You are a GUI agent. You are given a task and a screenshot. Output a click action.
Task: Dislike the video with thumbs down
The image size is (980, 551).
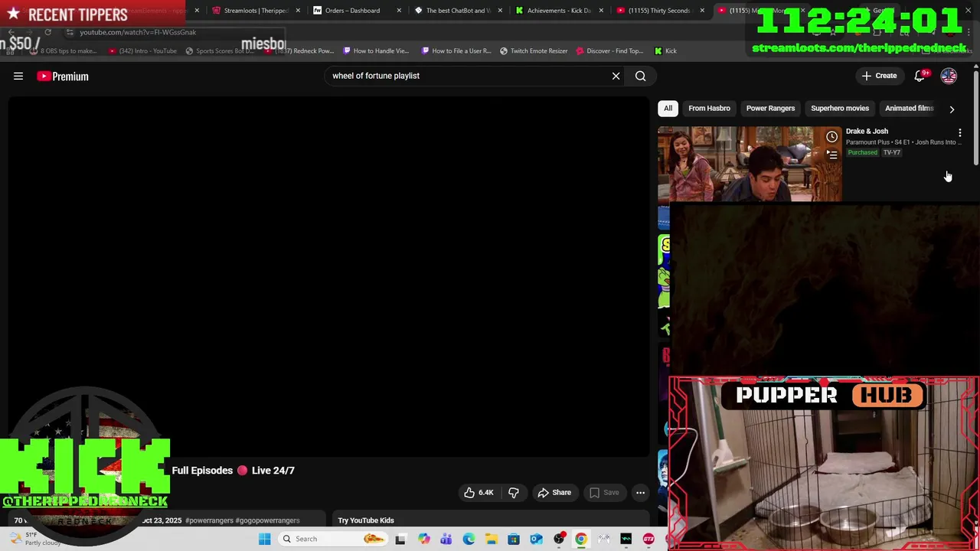(514, 493)
